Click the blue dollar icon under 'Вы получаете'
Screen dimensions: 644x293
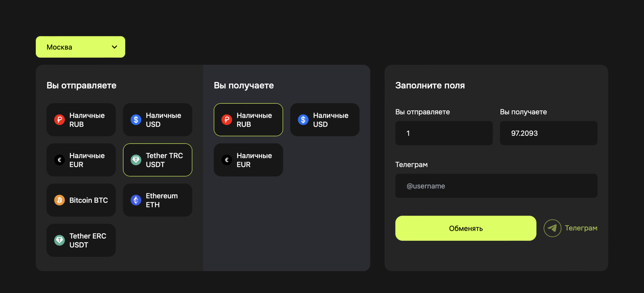click(303, 120)
